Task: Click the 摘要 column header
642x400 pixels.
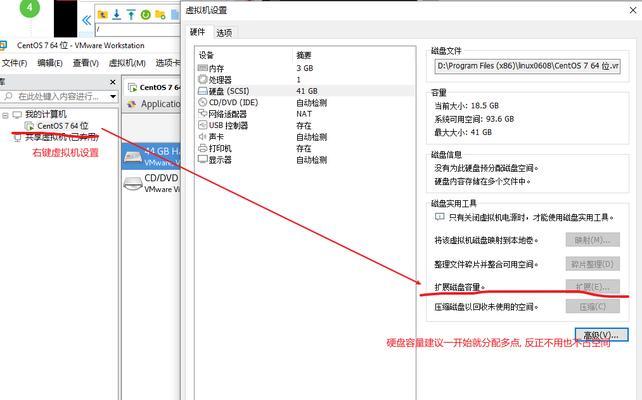Action: [304, 55]
